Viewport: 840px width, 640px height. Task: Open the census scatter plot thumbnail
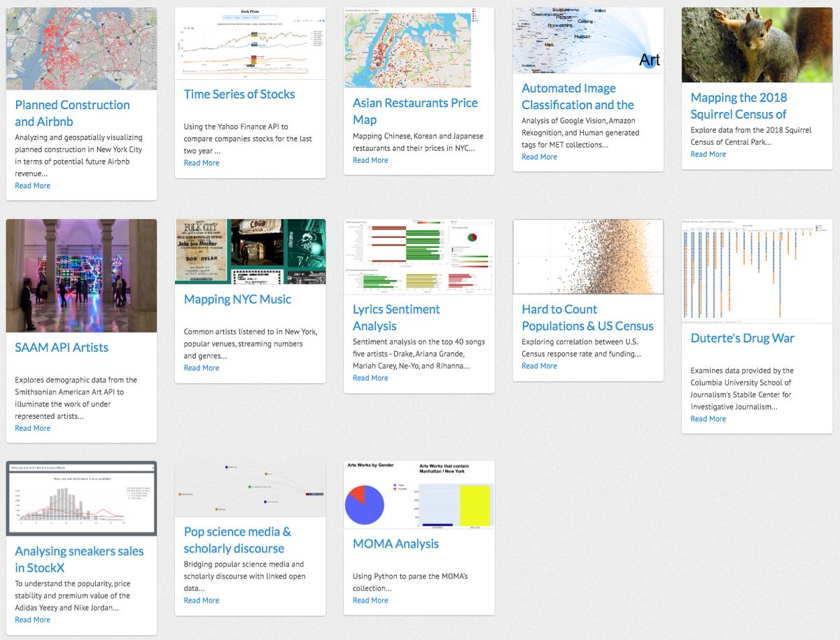coord(588,257)
